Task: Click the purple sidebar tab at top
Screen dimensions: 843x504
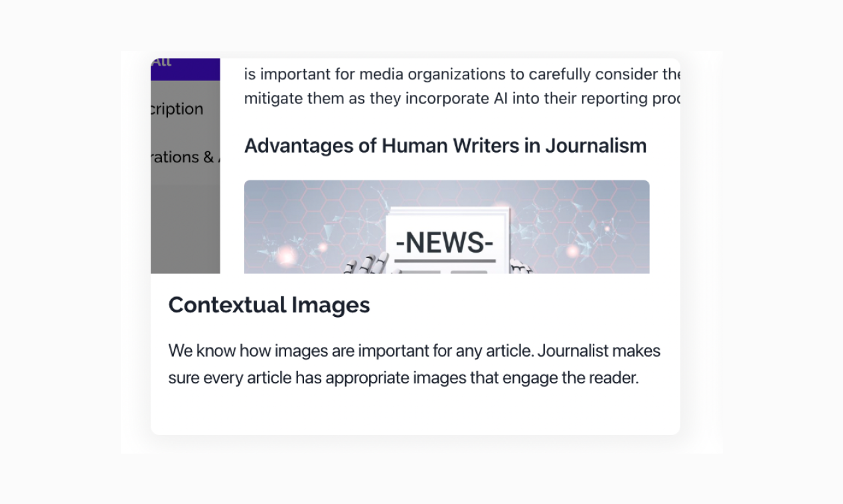Action: point(185,69)
